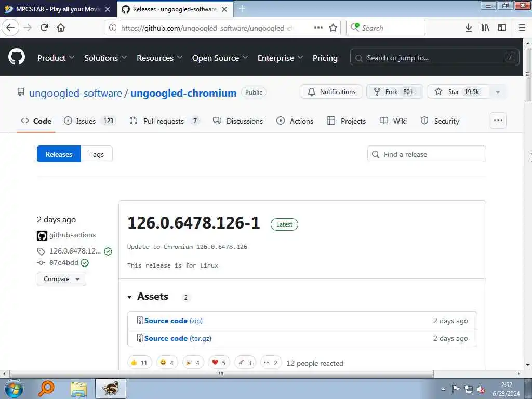
Task: Open the Projects tab
Action: tap(347, 121)
